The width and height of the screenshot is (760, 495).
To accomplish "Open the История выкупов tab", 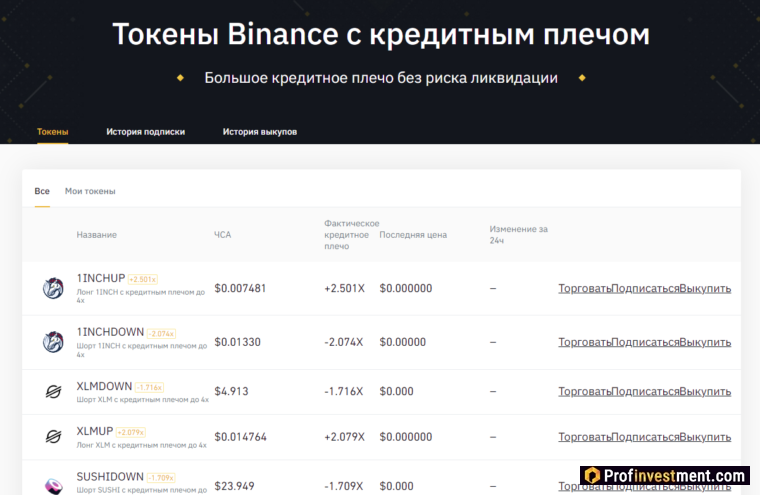I will tap(260, 132).
